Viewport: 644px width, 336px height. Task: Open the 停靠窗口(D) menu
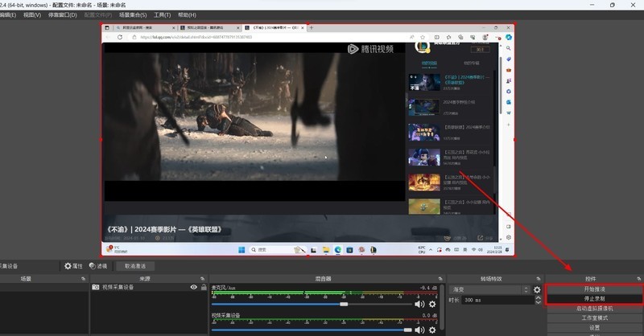[x=63, y=14]
